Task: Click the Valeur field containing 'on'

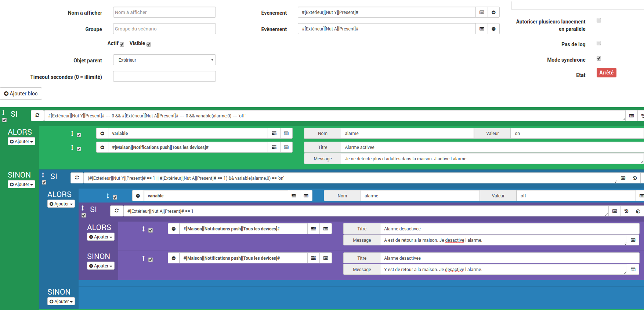Action: tap(577, 134)
